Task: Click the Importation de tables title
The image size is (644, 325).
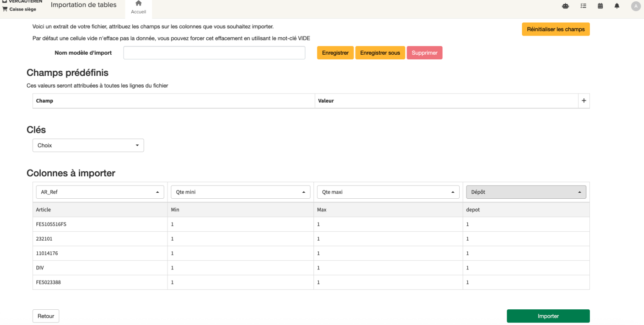Action: [x=83, y=5]
